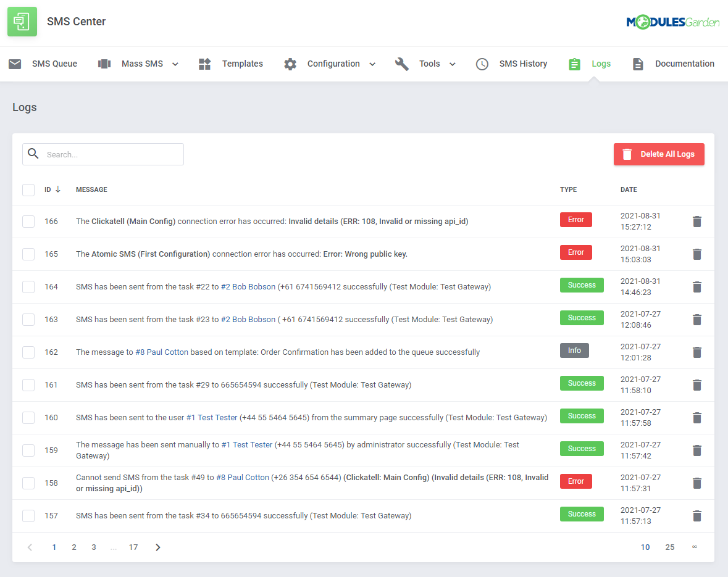Select the Mass SMS bar chart icon

[x=104, y=63]
